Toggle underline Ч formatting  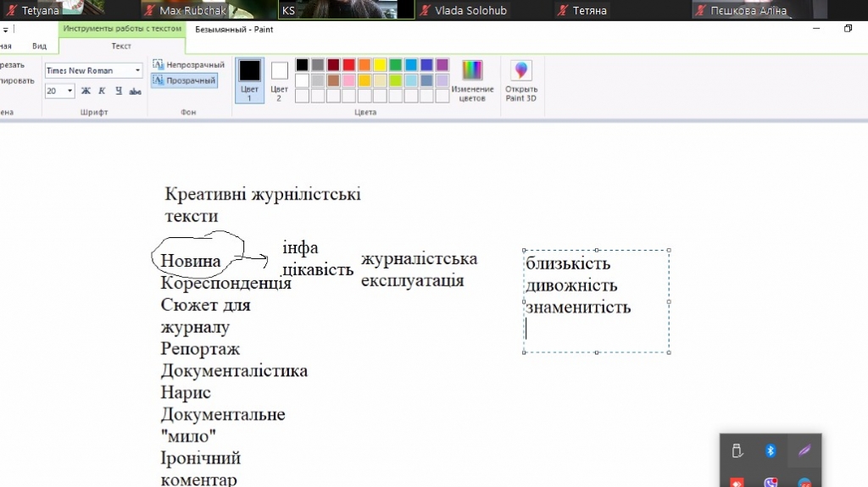click(x=119, y=91)
